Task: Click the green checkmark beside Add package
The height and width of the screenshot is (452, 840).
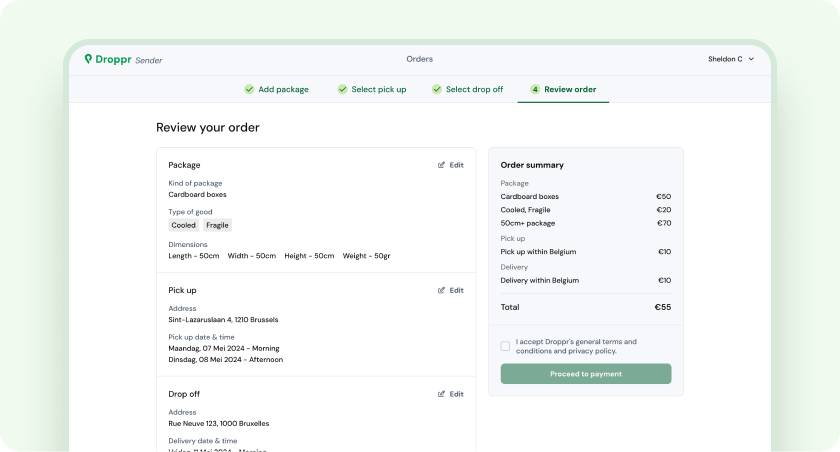Action: [249, 89]
